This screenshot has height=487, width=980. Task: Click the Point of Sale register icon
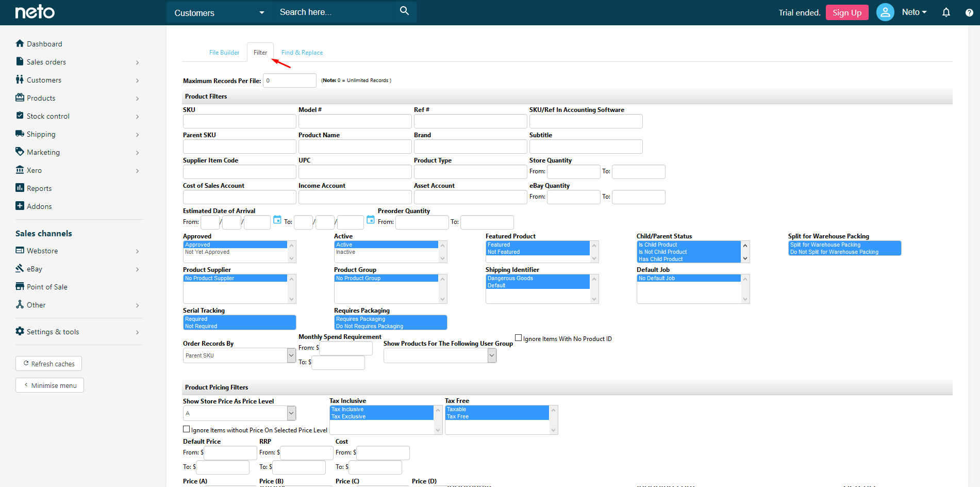pos(20,286)
